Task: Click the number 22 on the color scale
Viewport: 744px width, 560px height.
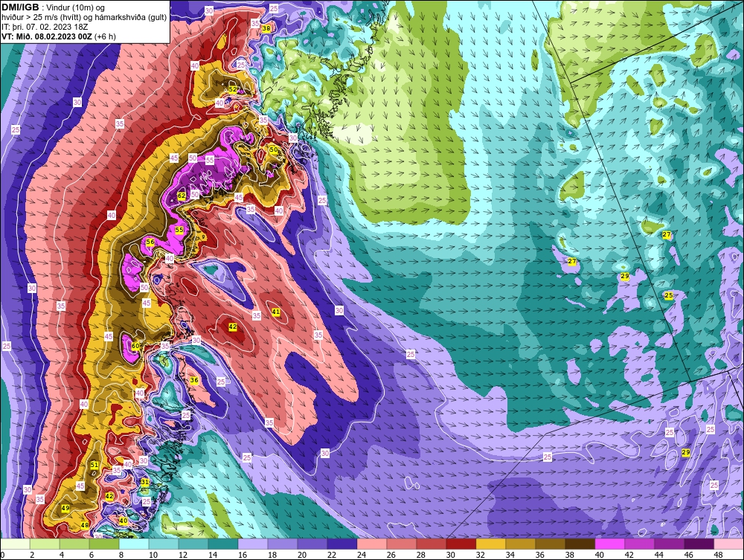Action: [x=332, y=555]
